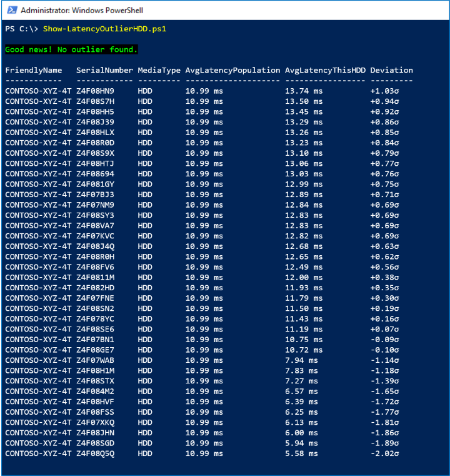Screen dimensions: 450x476
Task: Click serial number Z4F07BJ3
Action: (95, 195)
